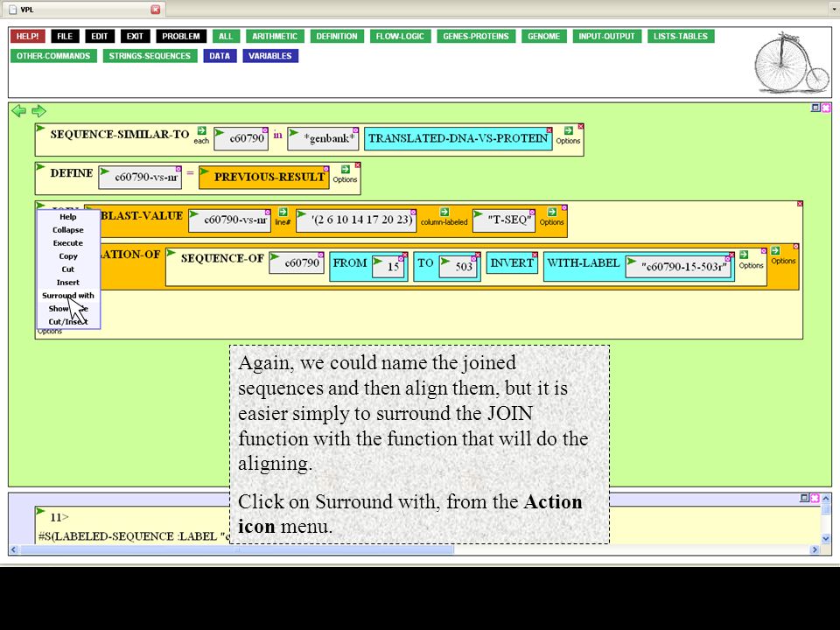Click the line# option arrow icon

(x=283, y=212)
